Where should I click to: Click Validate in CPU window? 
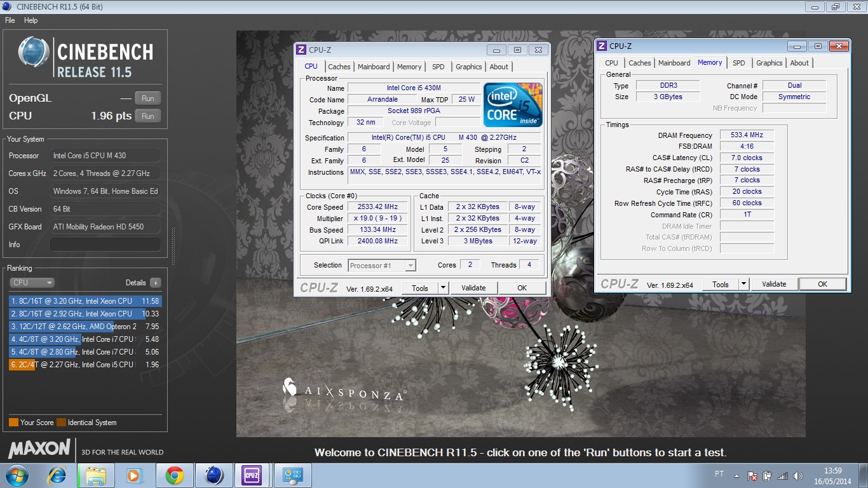click(473, 288)
